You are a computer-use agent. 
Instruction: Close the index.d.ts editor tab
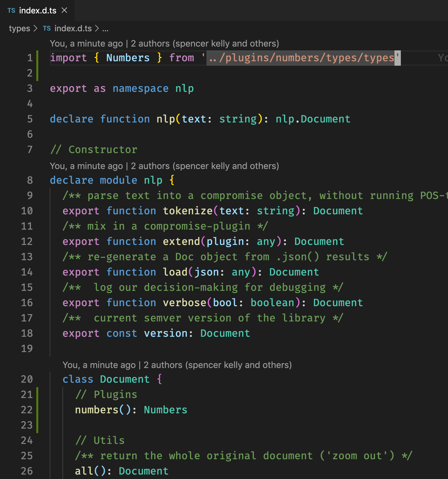[x=64, y=10]
